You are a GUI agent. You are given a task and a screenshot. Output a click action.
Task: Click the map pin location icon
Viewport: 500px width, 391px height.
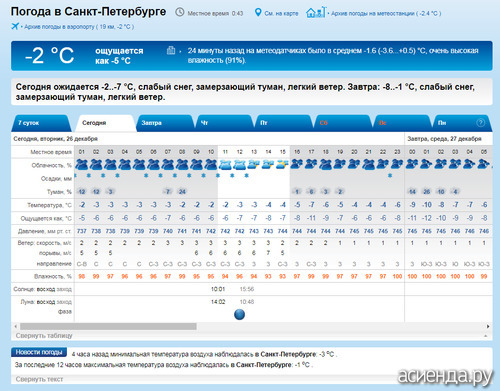[258, 13]
